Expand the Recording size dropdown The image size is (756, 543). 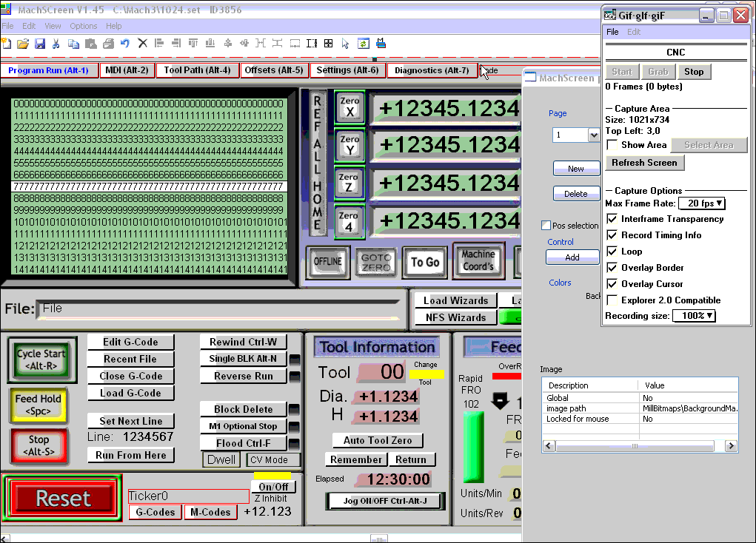[x=694, y=316]
